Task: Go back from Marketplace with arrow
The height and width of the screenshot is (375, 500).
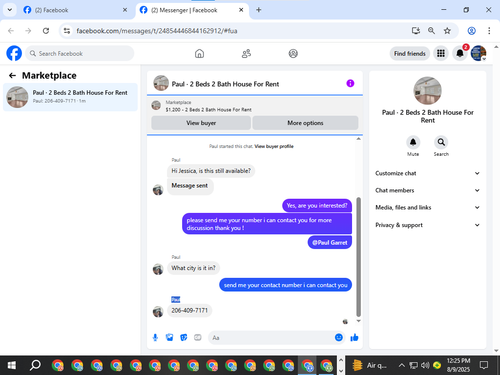Action: [12, 76]
